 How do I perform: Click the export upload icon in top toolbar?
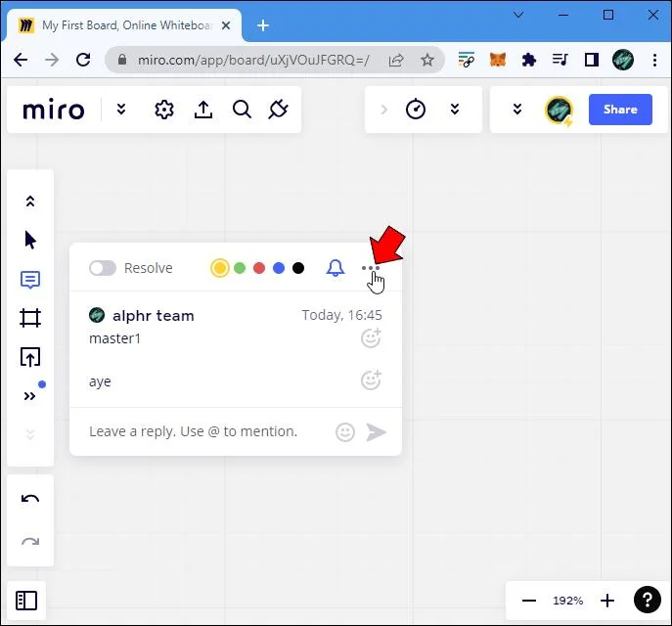point(203,110)
